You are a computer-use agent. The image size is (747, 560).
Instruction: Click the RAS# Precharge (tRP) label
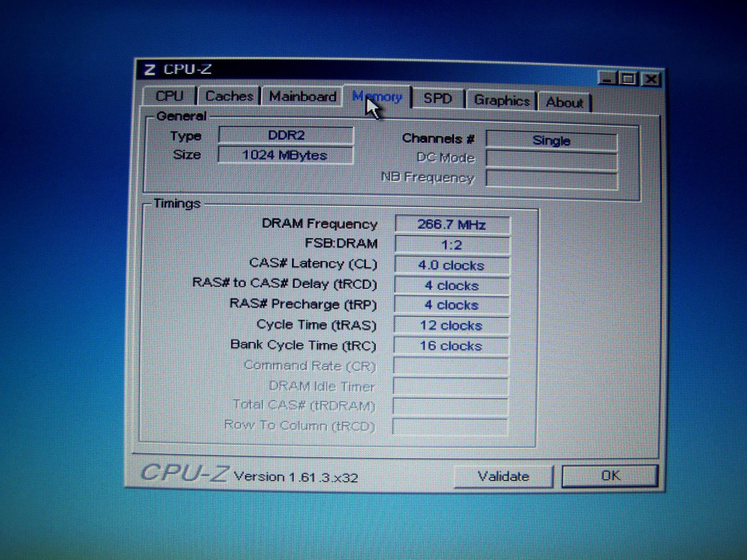(303, 304)
